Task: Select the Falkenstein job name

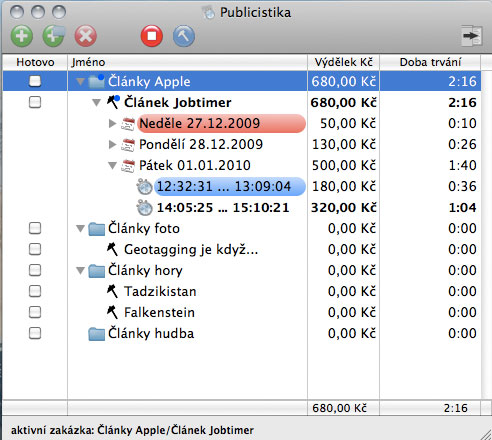Action: tap(159, 312)
